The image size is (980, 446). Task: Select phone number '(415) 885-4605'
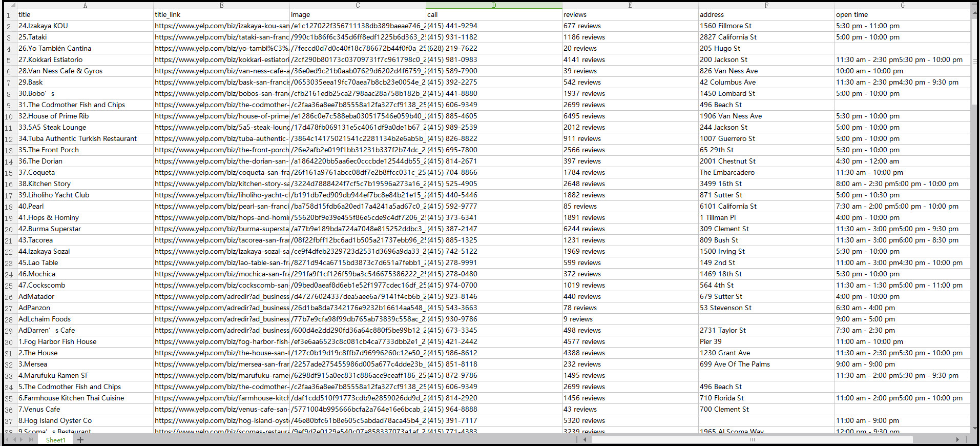pos(494,116)
